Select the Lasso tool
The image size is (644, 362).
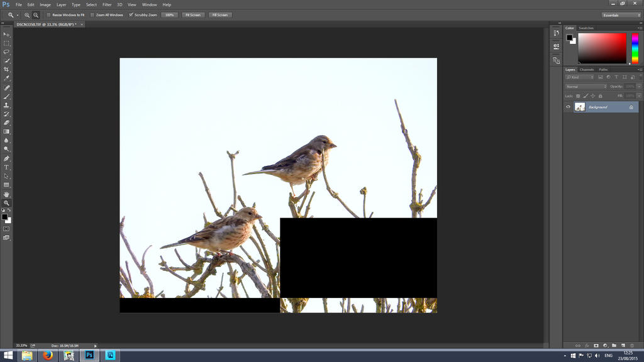click(7, 52)
